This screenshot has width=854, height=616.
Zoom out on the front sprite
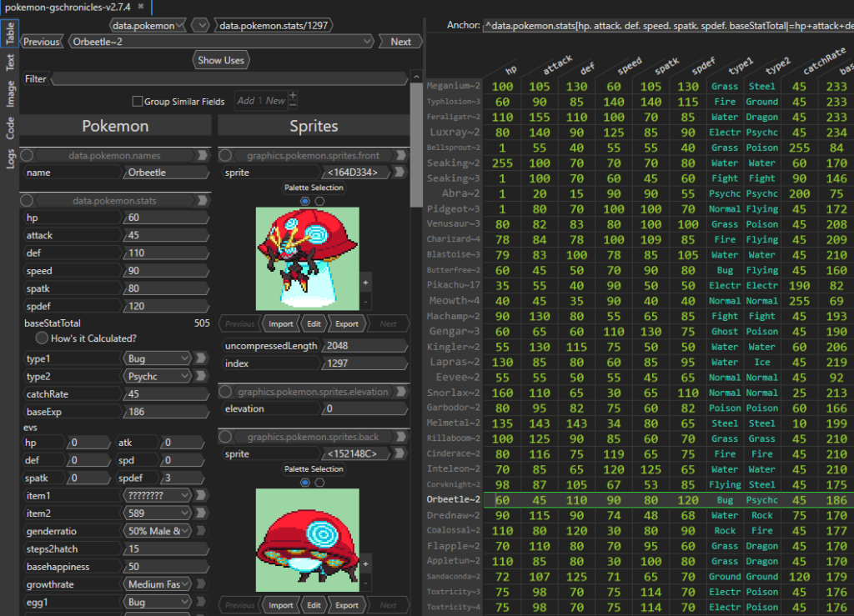point(365,302)
